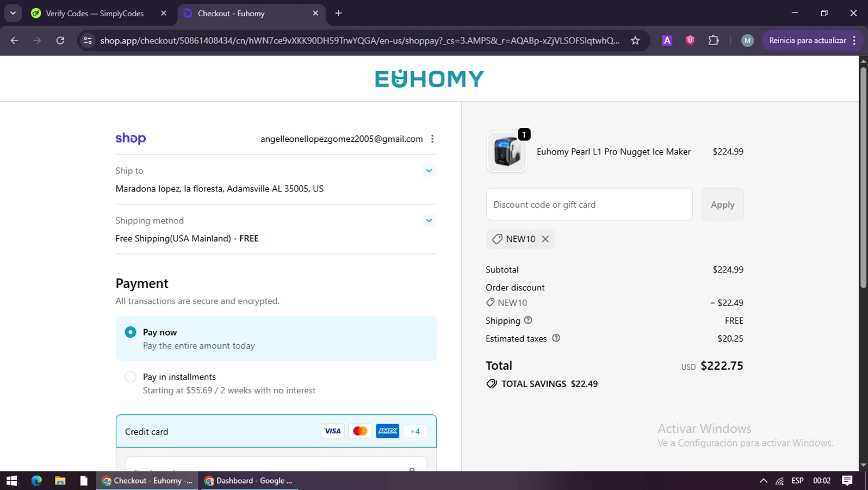868x490 pixels.
Task: Switch to Checkout - Euhomy tab
Action: point(251,13)
